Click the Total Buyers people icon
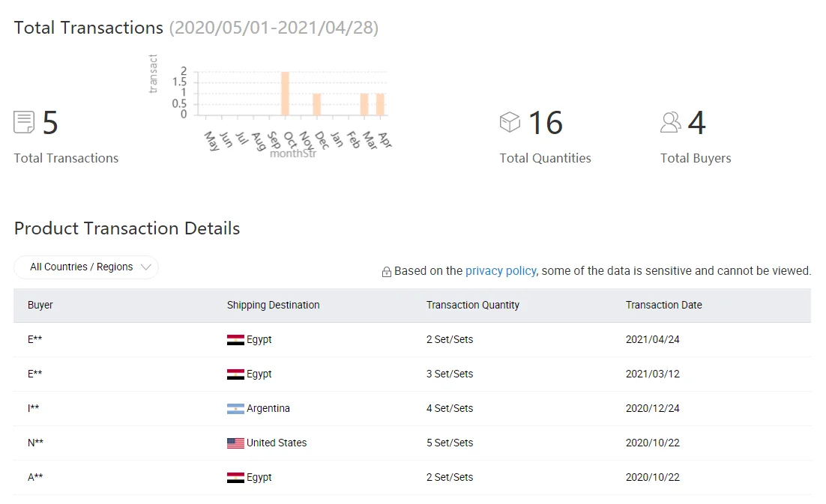 [671, 122]
